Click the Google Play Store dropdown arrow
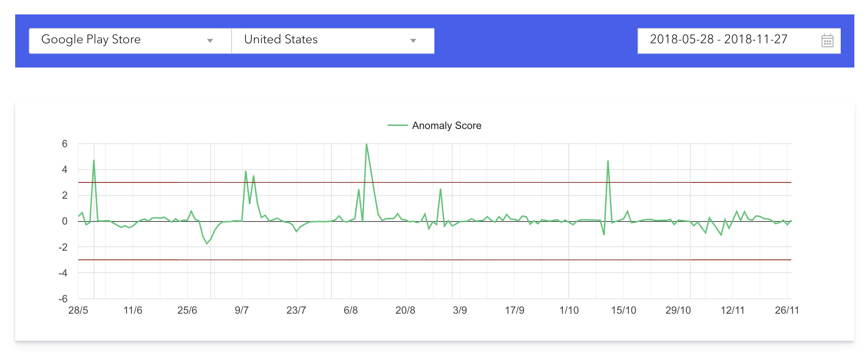Image resolution: width=868 pixels, height=352 pixels. 210,41
